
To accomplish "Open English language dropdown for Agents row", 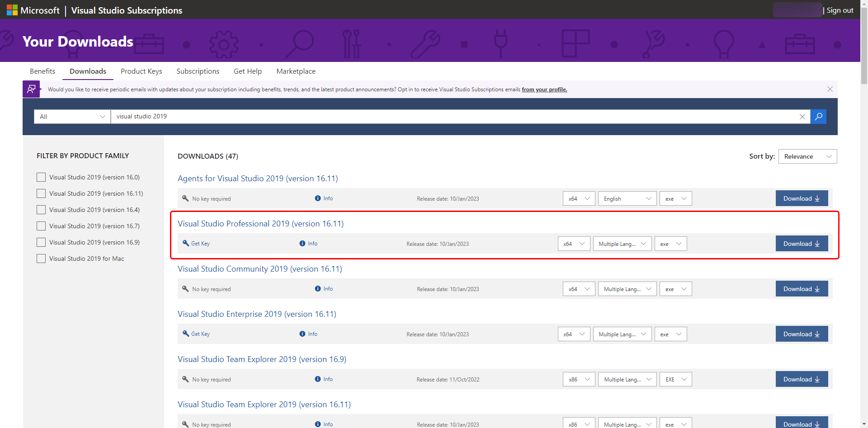I will coord(627,198).
